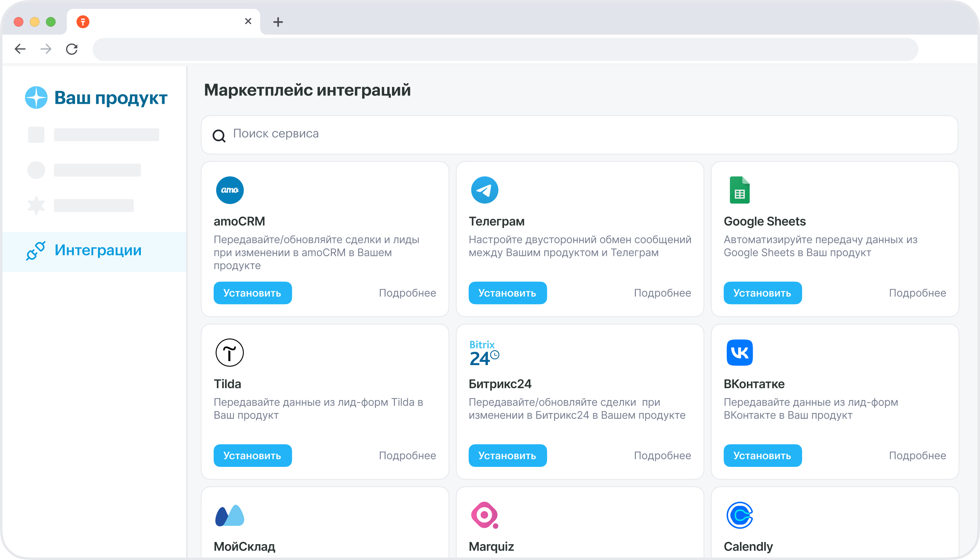Click the Ваш продукт compass logo
Viewport: 980px width, 560px height.
click(x=36, y=97)
